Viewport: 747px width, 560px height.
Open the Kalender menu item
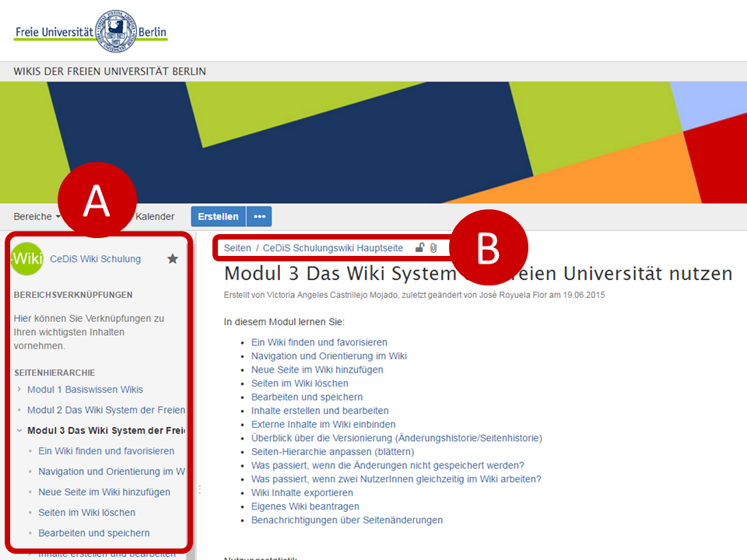pyautogui.click(x=155, y=217)
